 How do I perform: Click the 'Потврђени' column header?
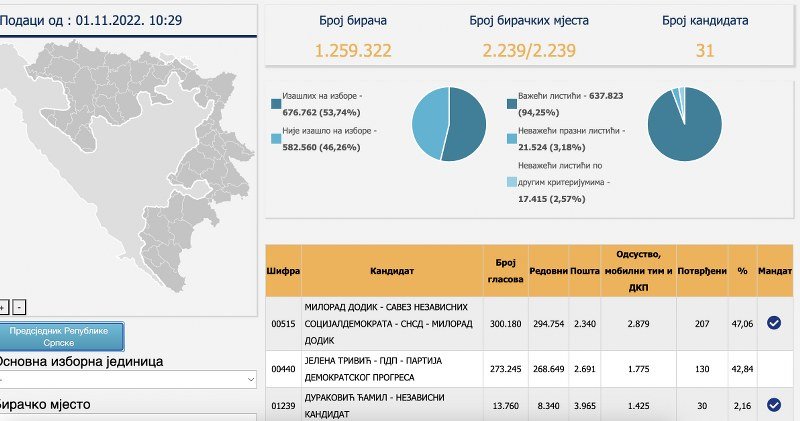click(x=700, y=270)
